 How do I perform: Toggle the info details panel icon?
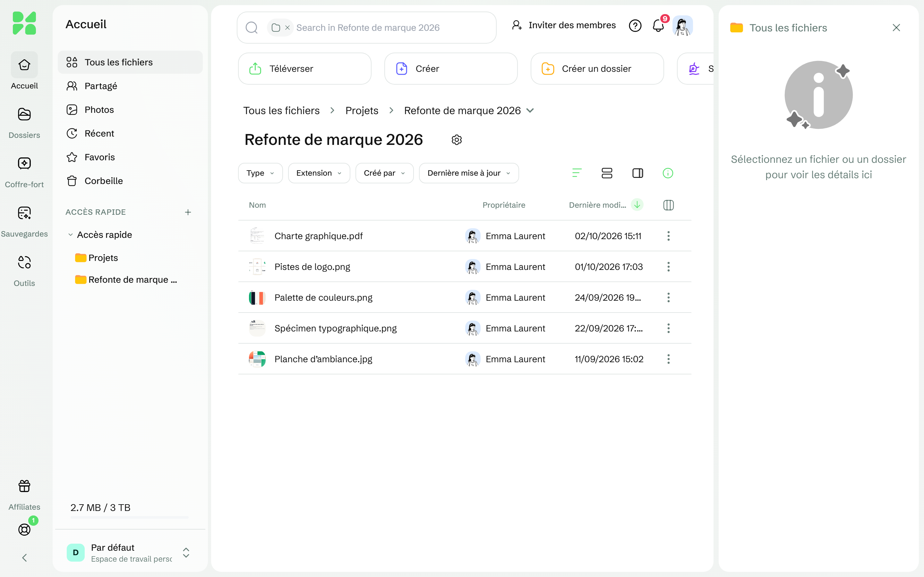pos(668,173)
